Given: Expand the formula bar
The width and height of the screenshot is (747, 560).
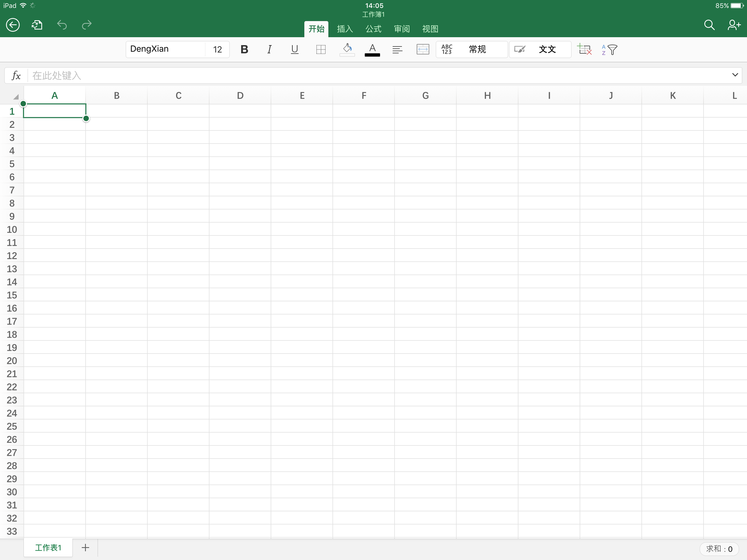Looking at the screenshot, I should click(735, 75).
